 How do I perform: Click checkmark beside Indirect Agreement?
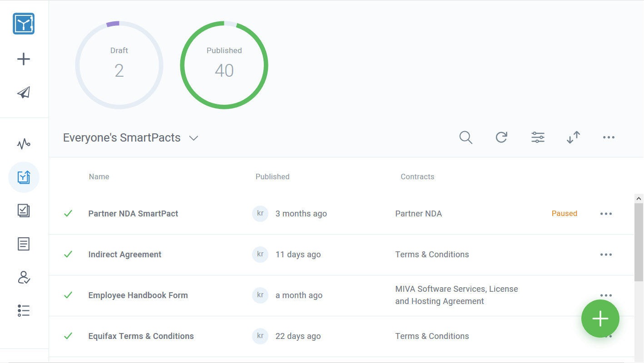pyautogui.click(x=68, y=254)
